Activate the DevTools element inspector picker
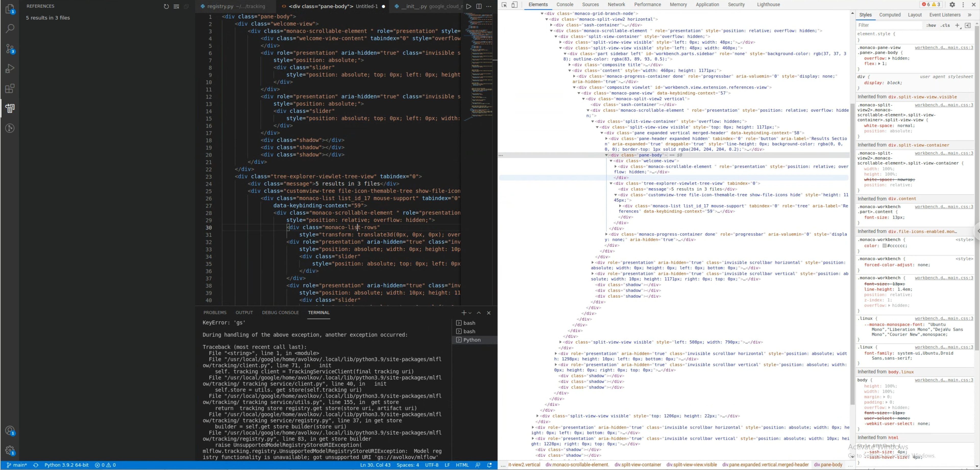The height and width of the screenshot is (470, 980). coord(504,5)
